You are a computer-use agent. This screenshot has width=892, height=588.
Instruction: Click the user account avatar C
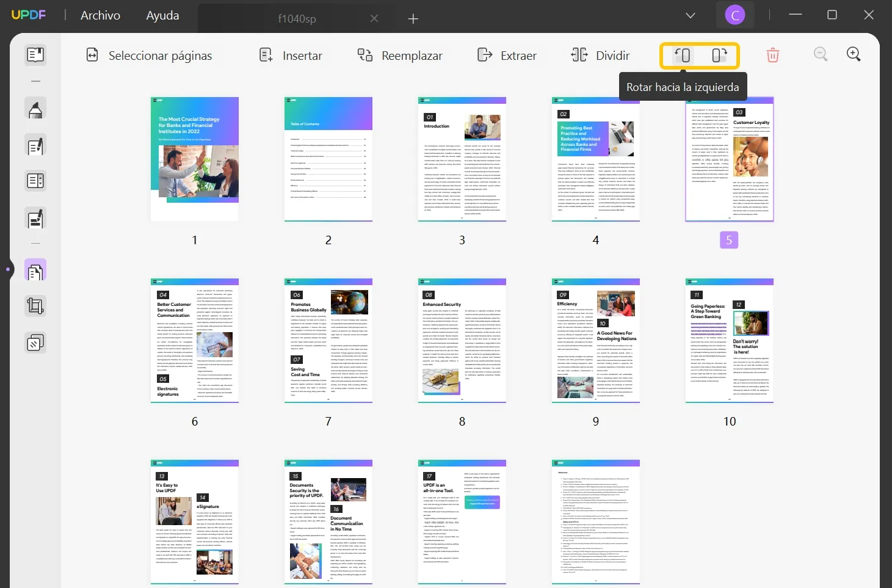735,15
